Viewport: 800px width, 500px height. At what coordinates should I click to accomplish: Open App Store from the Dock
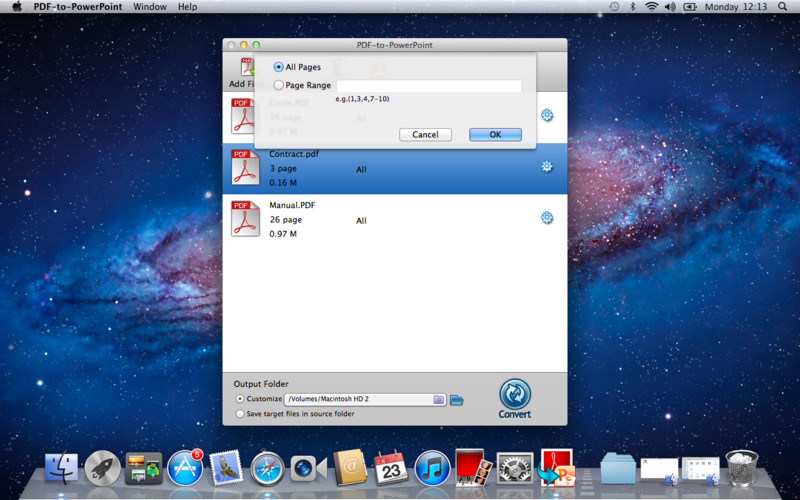[x=185, y=467]
